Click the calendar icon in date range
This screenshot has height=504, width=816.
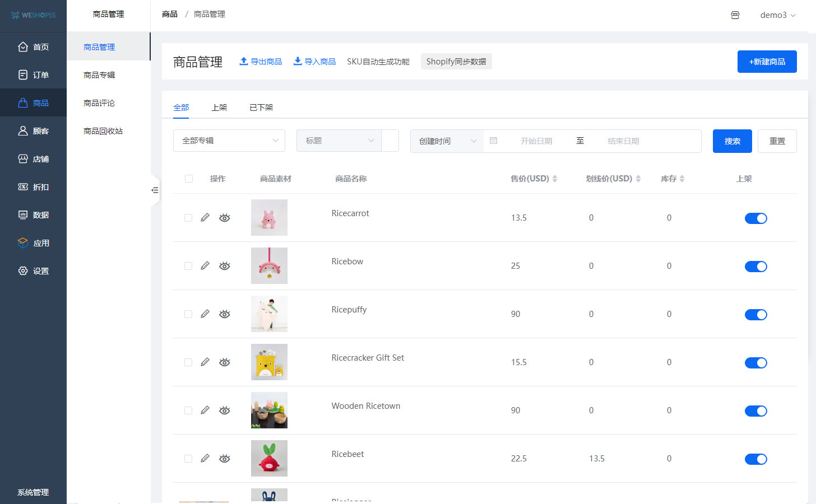click(494, 141)
